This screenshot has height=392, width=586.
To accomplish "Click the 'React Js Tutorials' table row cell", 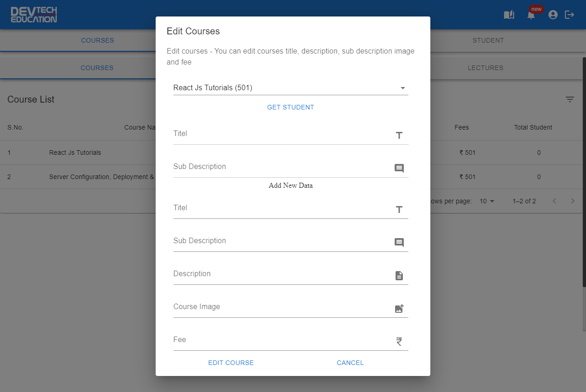I will (x=75, y=152).
